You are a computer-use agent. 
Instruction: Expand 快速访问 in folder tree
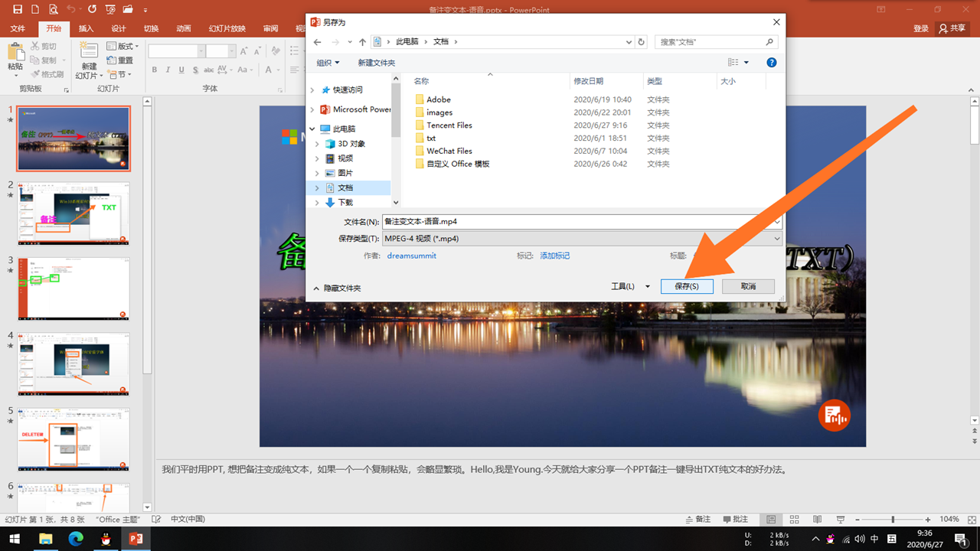312,90
